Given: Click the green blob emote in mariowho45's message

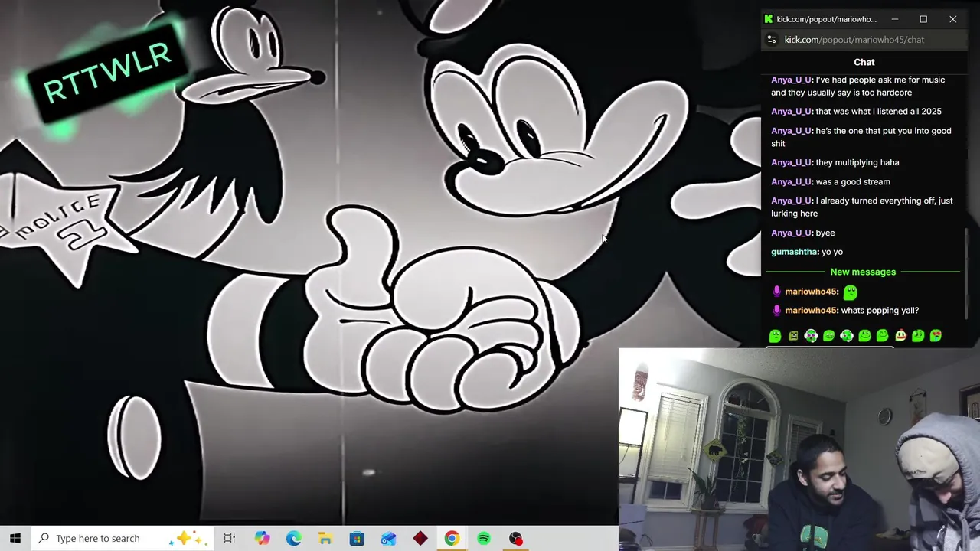Looking at the screenshot, I should (851, 292).
